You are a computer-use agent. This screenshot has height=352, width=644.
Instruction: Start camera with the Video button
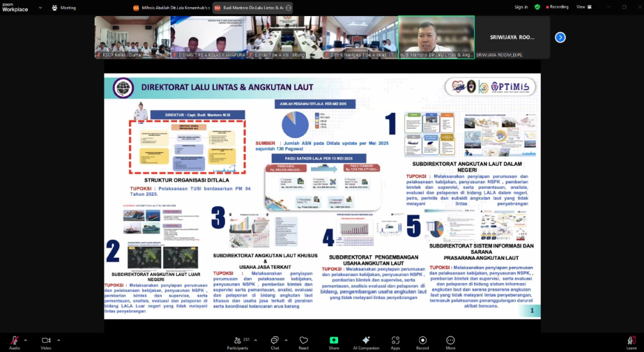point(46,342)
